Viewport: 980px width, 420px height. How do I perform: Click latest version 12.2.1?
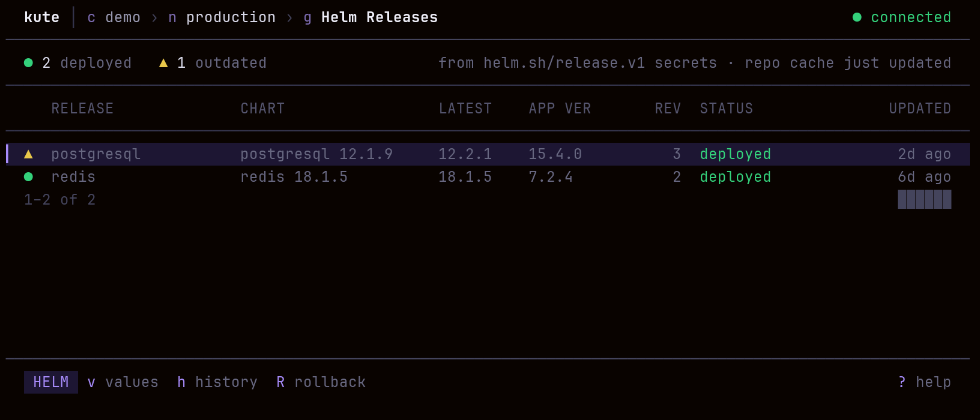[465, 154]
